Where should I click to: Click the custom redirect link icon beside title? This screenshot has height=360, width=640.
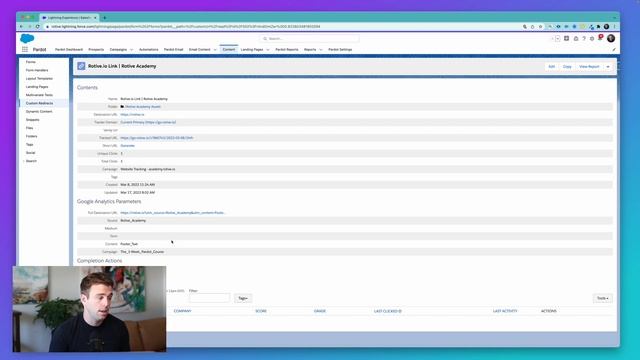[81, 66]
